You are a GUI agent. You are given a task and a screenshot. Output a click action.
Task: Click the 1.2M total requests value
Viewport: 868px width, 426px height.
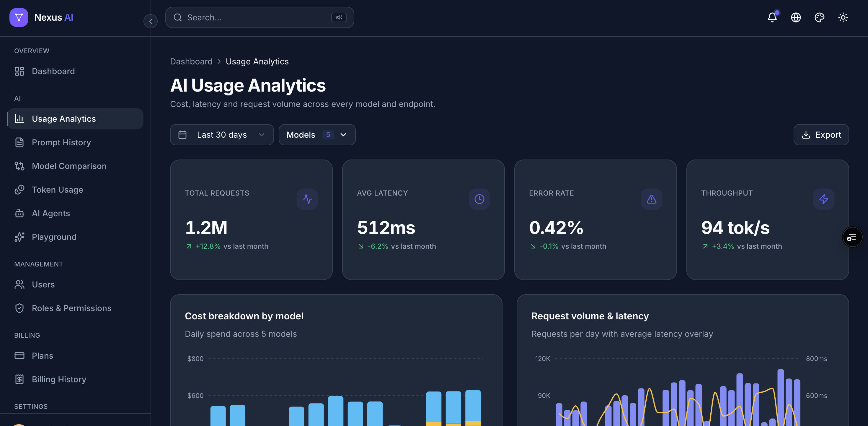206,227
